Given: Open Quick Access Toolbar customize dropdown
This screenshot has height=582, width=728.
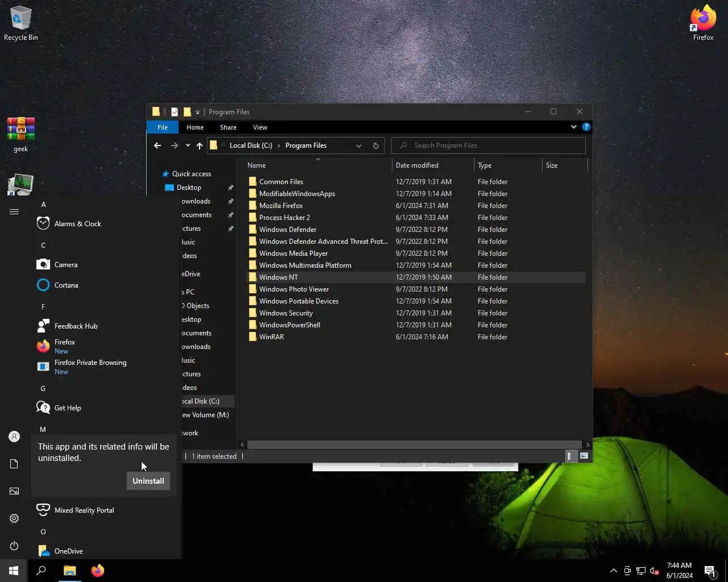Looking at the screenshot, I should pos(197,112).
